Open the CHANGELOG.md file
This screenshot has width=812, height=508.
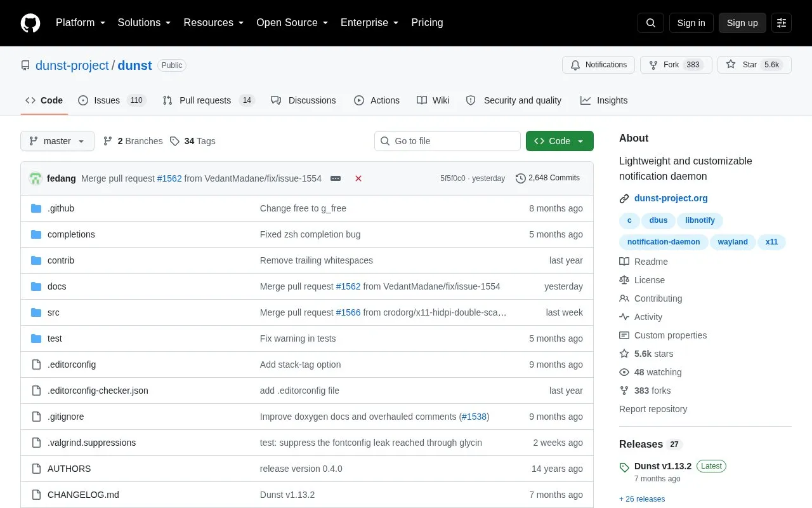tap(83, 495)
